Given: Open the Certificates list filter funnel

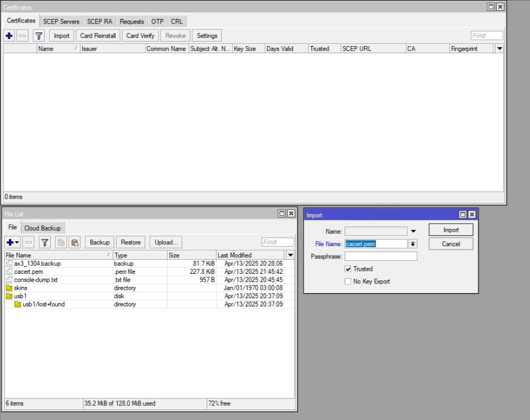Looking at the screenshot, I should [38, 35].
